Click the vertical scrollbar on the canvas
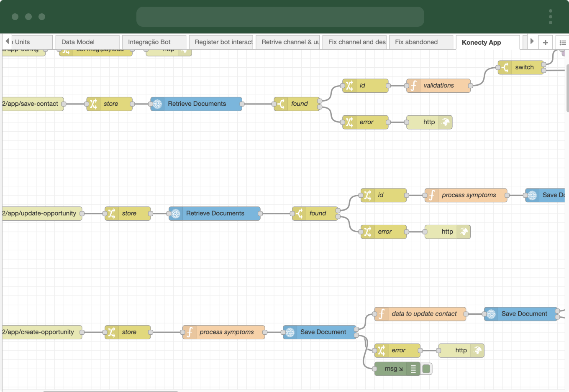The image size is (569, 392). click(x=567, y=88)
